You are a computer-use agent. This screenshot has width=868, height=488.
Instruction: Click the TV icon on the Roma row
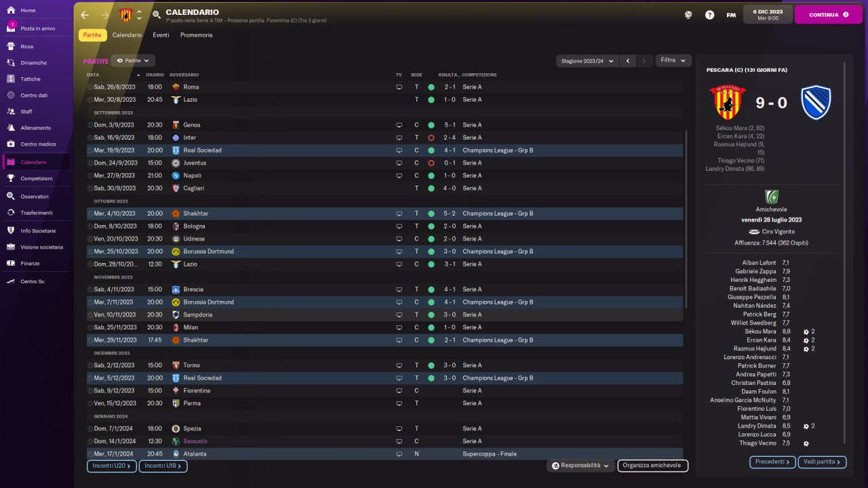399,87
